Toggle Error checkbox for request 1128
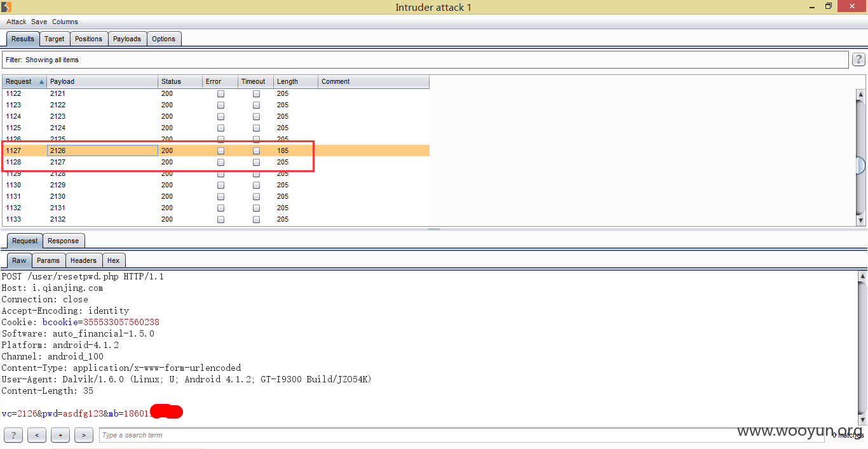This screenshot has height=449, width=868. tap(221, 162)
